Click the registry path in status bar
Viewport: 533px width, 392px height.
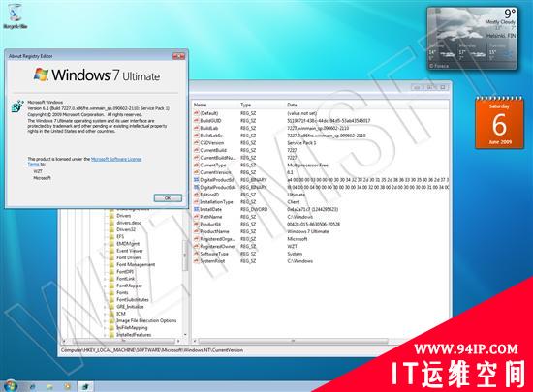(x=152, y=350)
